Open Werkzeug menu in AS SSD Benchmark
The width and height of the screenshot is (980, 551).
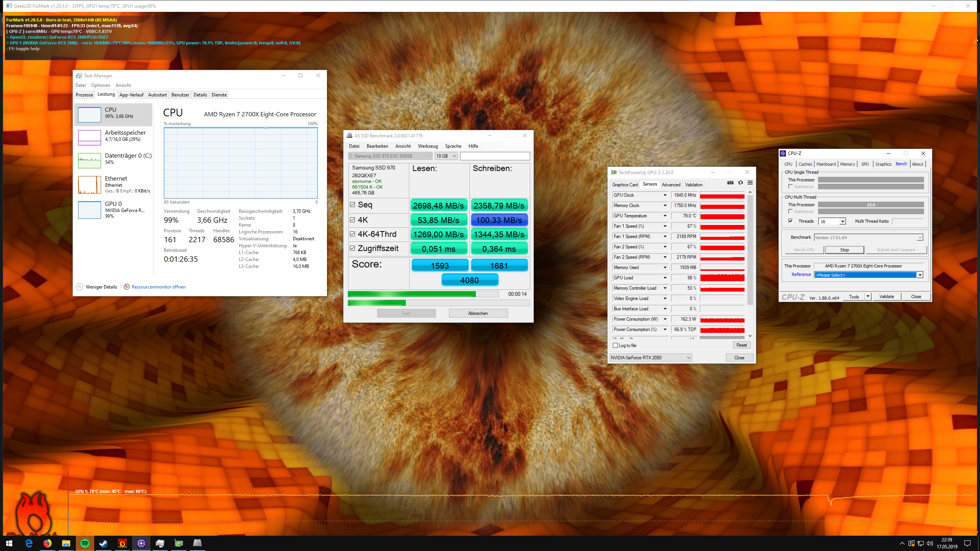tap(428, 146)
